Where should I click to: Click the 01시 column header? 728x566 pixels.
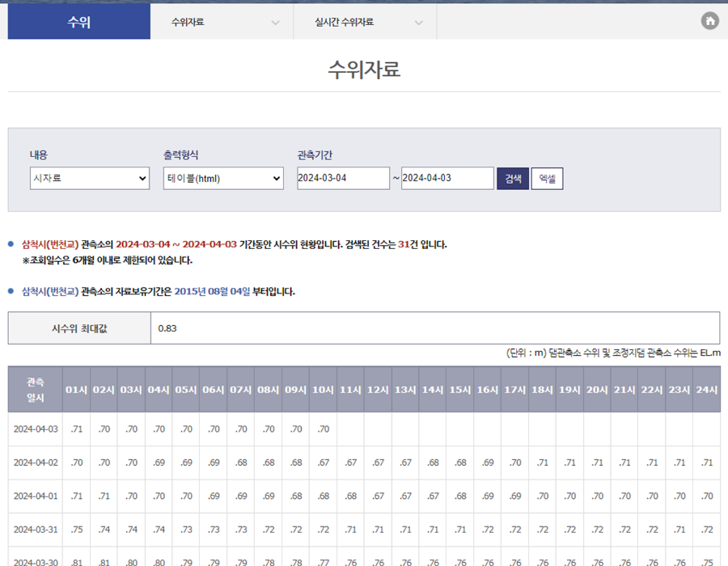[76, 389]
